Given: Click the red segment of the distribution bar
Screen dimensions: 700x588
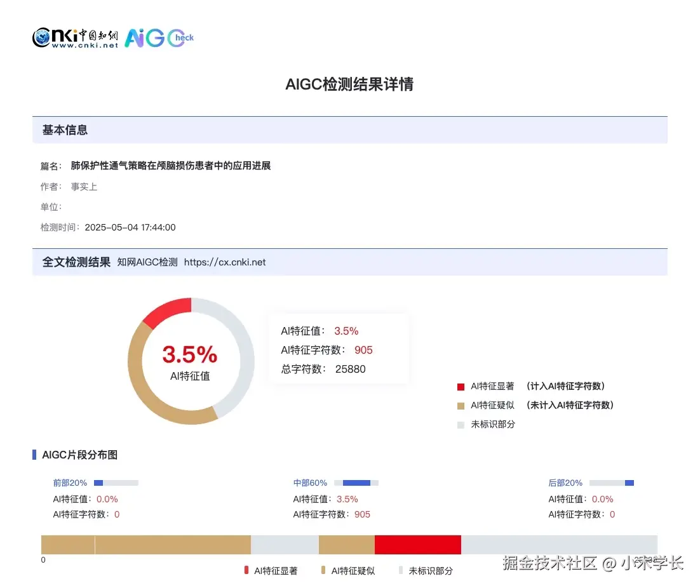Looking at the screenshot, I should 418,544.
